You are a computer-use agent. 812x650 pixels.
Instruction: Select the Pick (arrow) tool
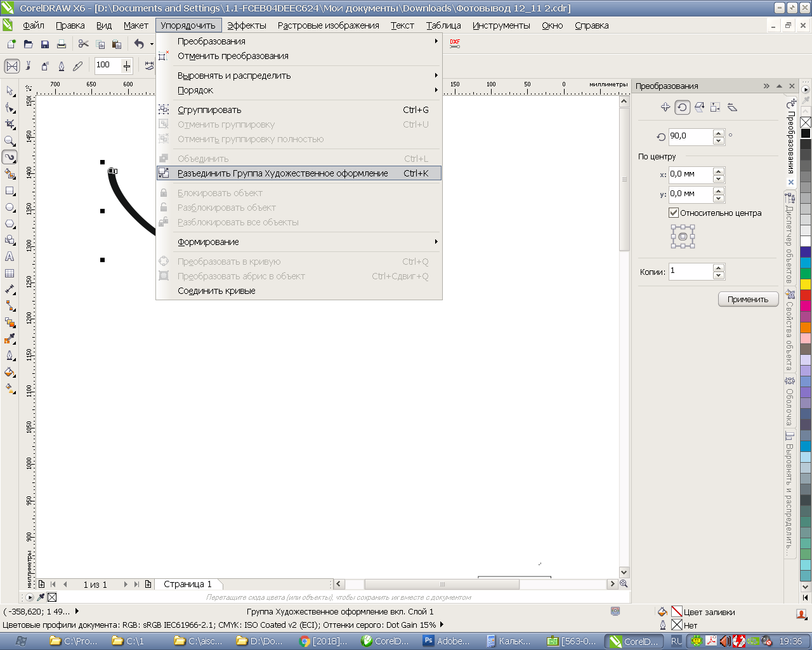coord(10,91)
